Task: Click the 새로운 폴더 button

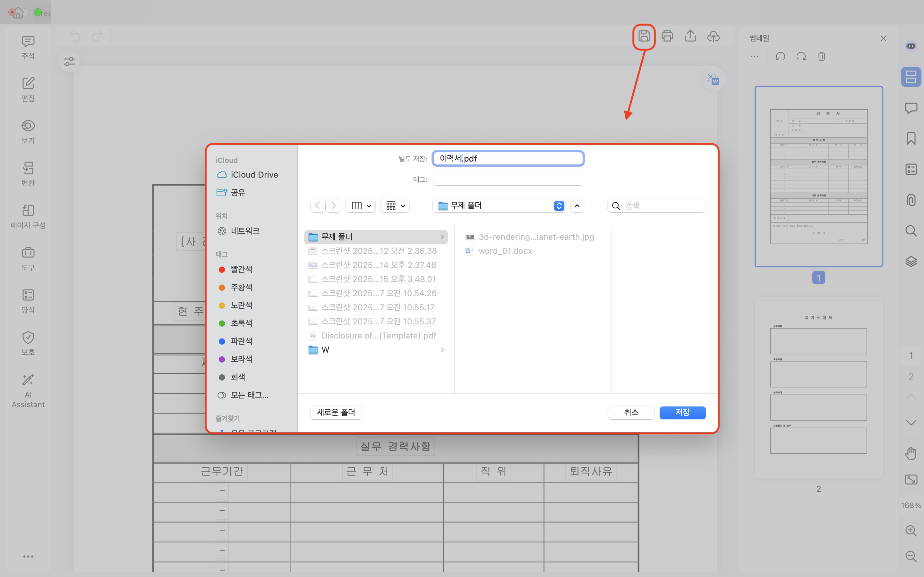Action: pyautogui.click(x=336, y=412)
